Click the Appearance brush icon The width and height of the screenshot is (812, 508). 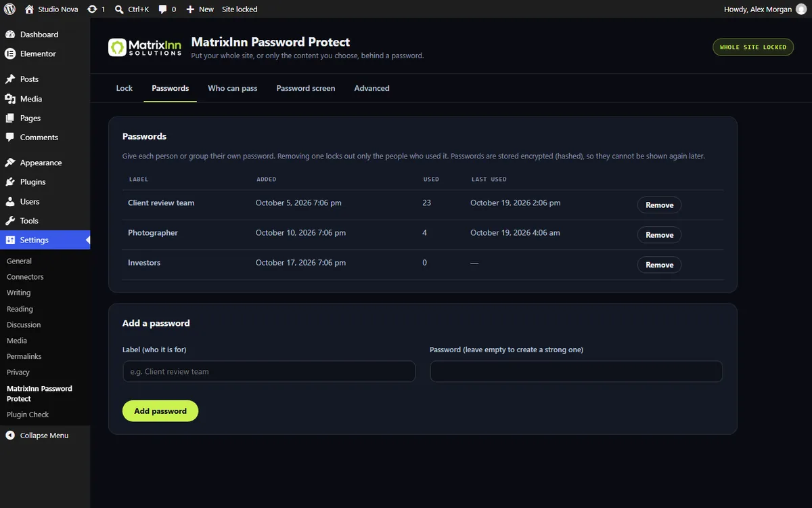(x=10, y=163)
